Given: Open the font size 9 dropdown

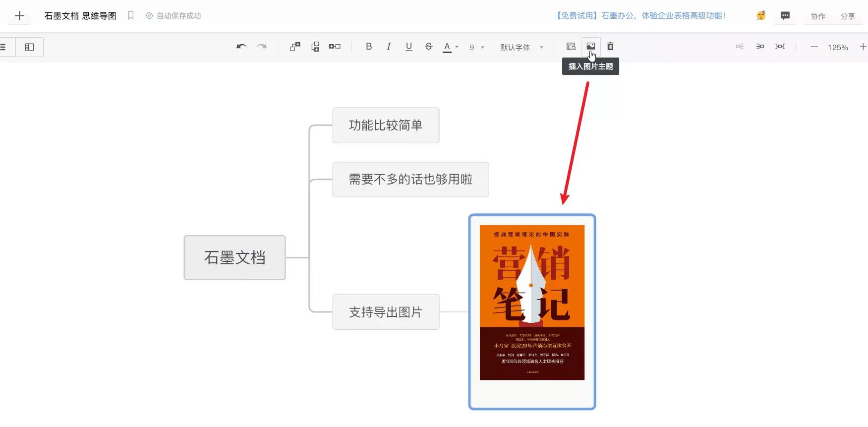Looking at the screenshot, I should (x=476, y=47).
